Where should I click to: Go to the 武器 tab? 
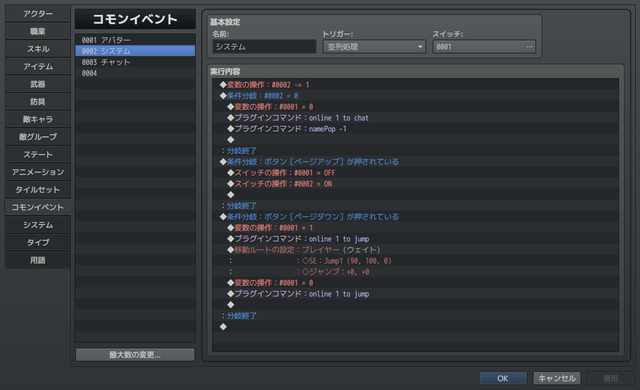click(38, 84)
